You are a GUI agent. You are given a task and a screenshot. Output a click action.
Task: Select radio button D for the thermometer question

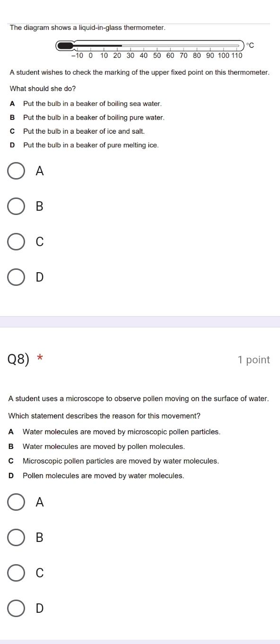click(16, 278)
